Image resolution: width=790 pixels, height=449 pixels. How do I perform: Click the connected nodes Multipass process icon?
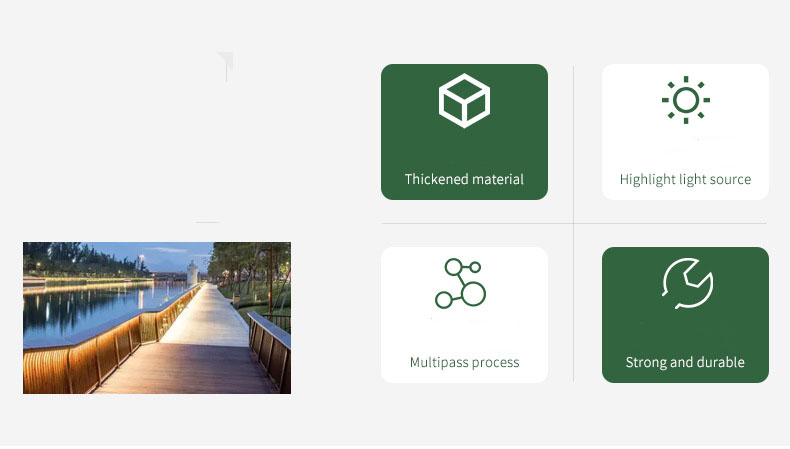pos(460,283)
